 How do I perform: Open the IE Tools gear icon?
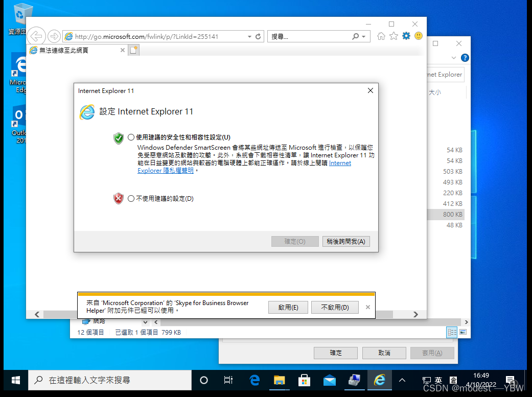pyautogui.click(x=406, y=36)
